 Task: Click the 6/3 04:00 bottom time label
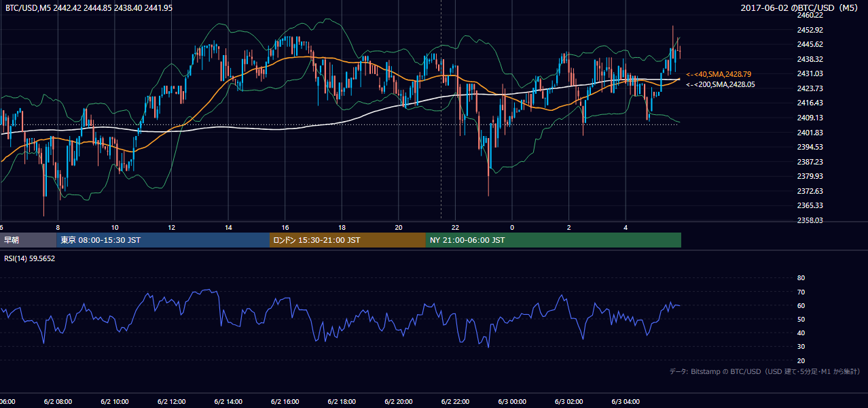pyautogui.click(x=626, y=402)
